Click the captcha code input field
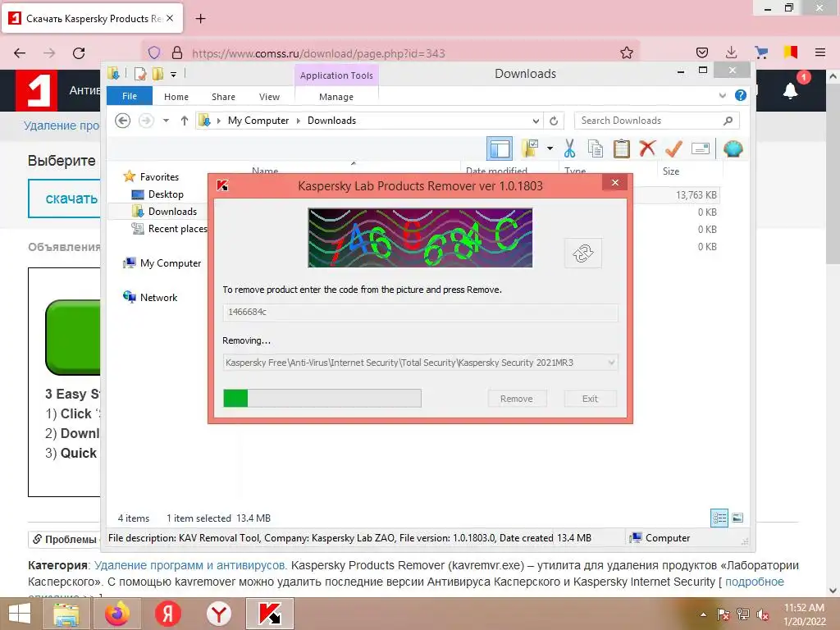Screen dimensions: 840x630 pyautogui.click(x=420, y=312)
